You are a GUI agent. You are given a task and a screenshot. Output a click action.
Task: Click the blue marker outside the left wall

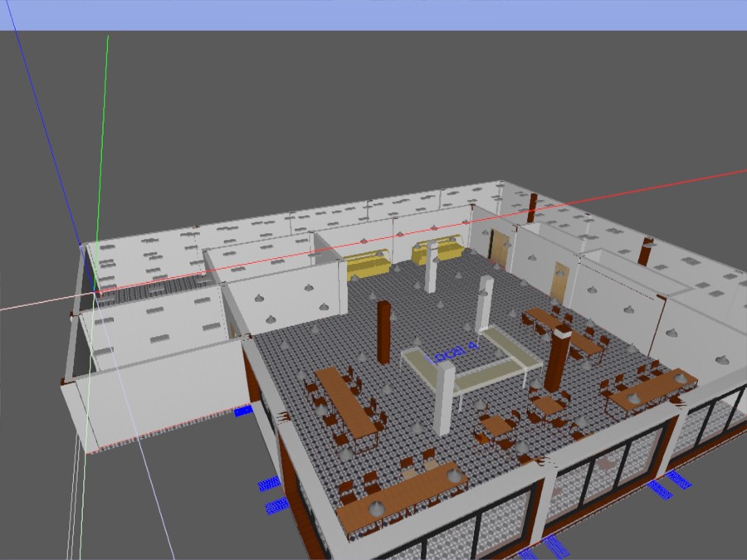coord(243,410)
